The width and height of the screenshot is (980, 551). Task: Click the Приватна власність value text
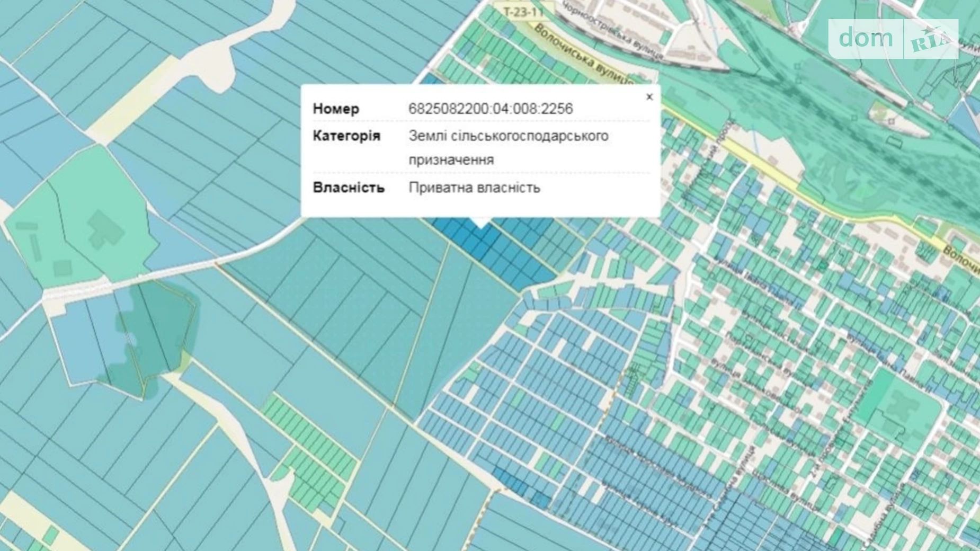474,188
